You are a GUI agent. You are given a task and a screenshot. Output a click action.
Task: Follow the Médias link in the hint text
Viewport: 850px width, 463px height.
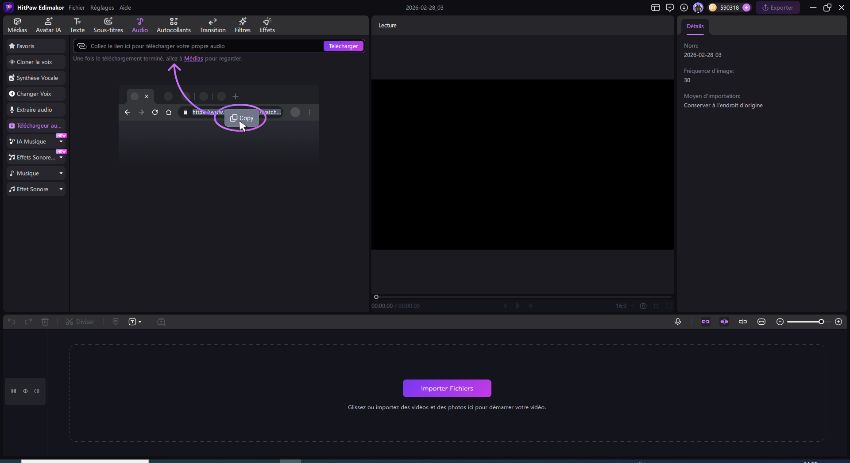193,59
